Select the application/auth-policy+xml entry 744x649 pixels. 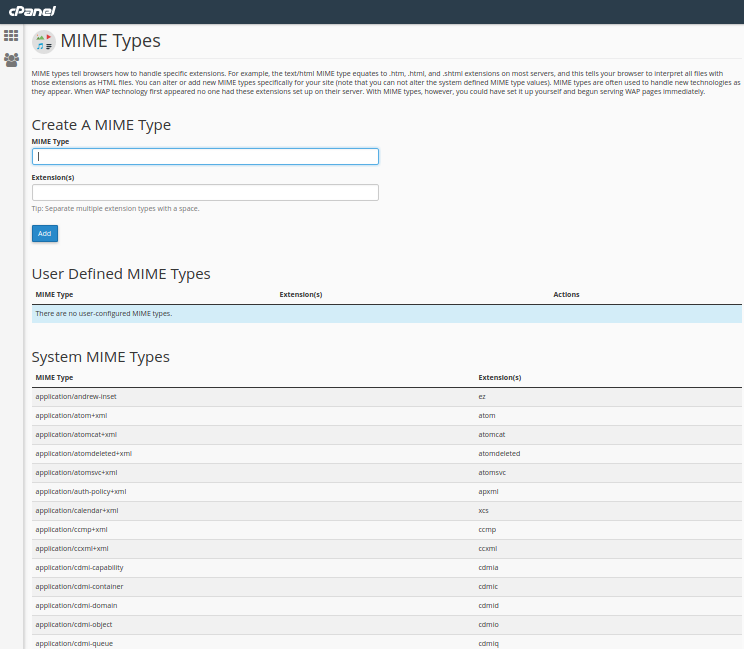pyautogui.click(x=80, y=491)
